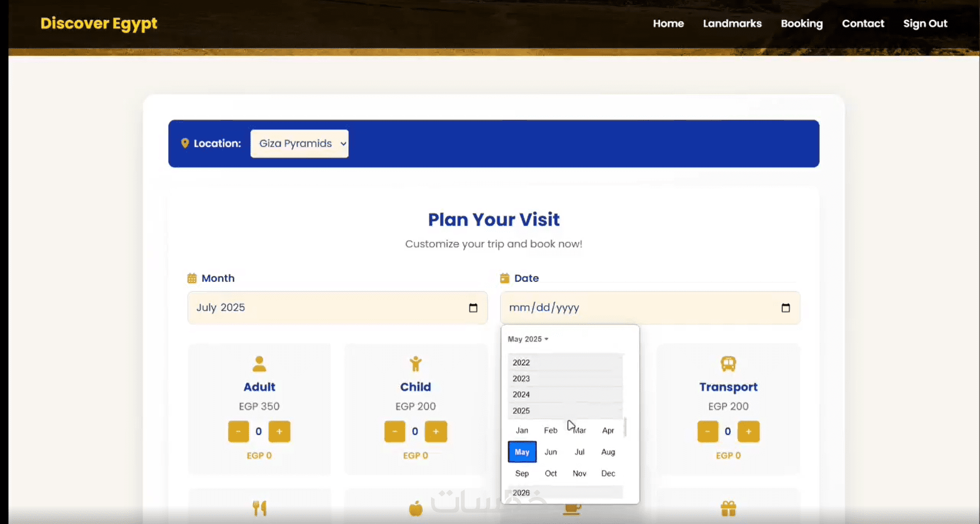The height and width of the screenshot is (524, 980).
Task: Click the apple snack icon
Action: 416,509
